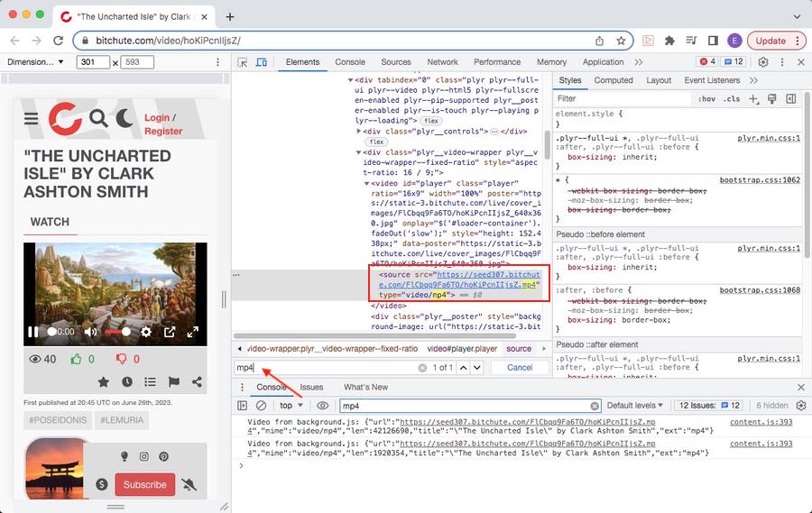Click the #POSEIDONIS hashtag

[58, 420]
